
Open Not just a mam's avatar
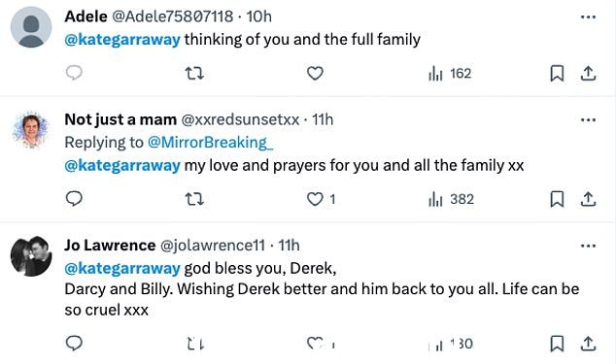point(31,130)
